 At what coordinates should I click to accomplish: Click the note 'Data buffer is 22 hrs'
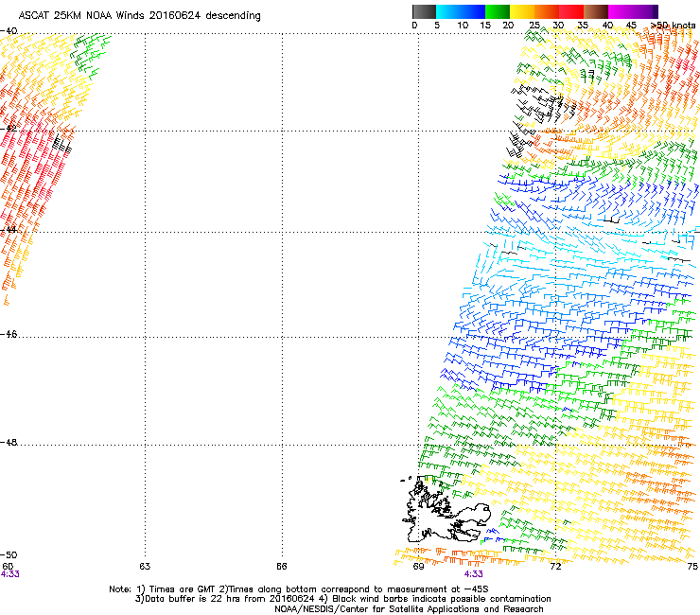[x=193, y=599]
